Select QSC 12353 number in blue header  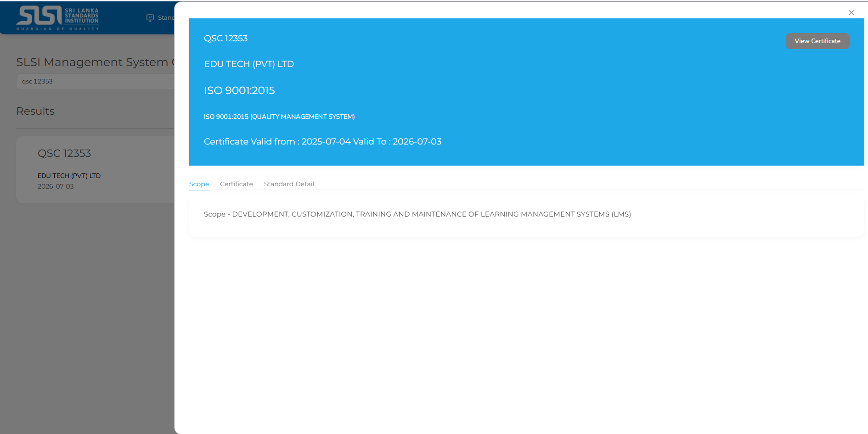pos(225,39)
